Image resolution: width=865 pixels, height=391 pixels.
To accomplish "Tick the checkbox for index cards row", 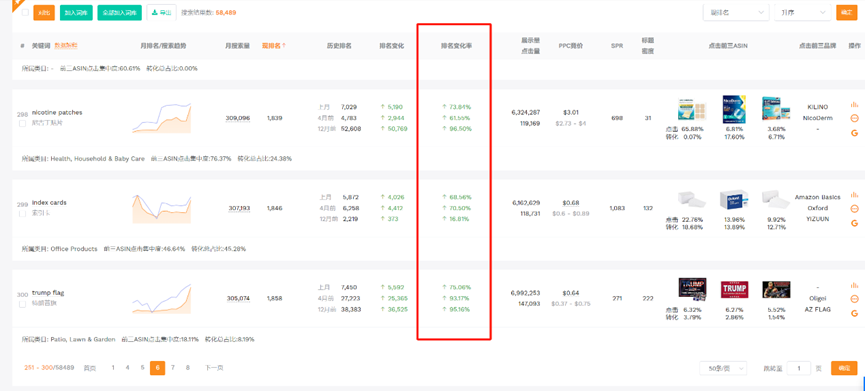I will [x=23, y=214].
